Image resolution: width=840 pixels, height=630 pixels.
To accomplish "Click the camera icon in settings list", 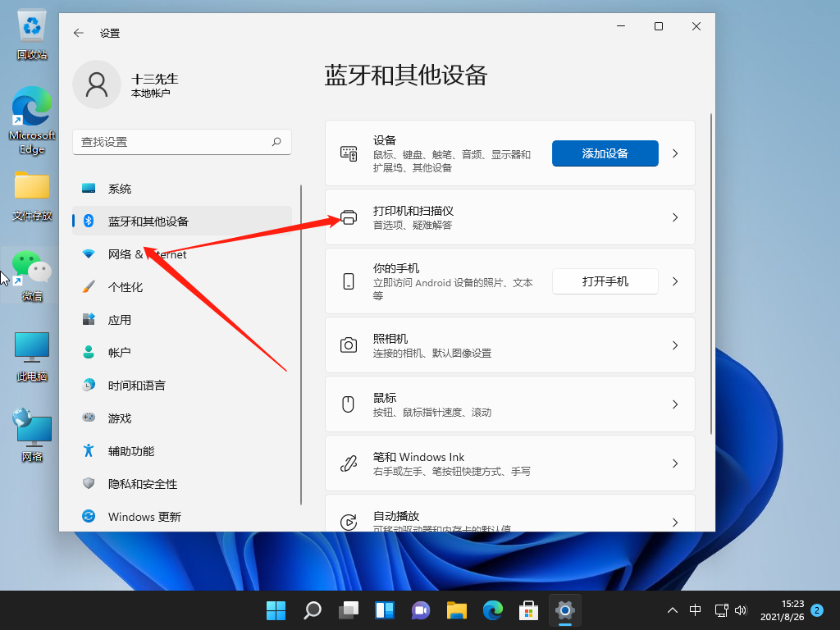I will [349, 345].
